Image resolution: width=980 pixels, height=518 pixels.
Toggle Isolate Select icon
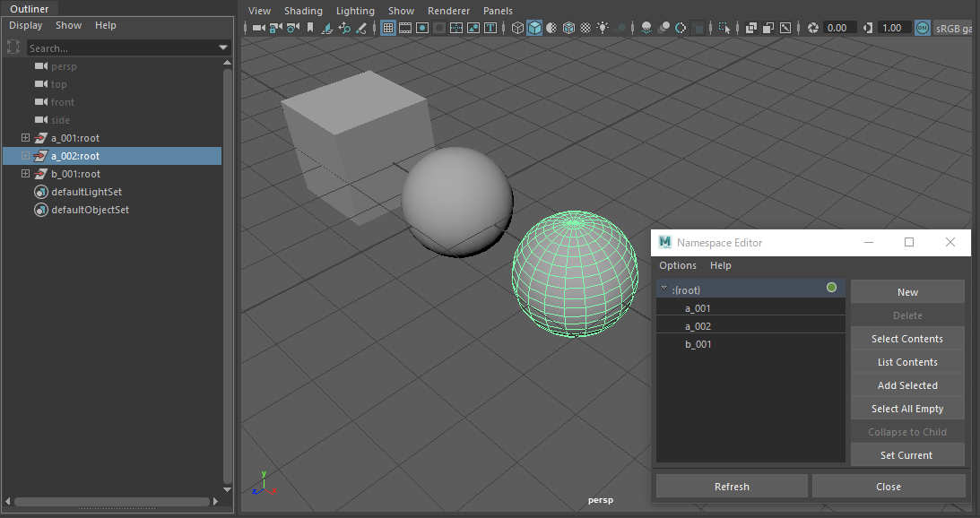724,28
